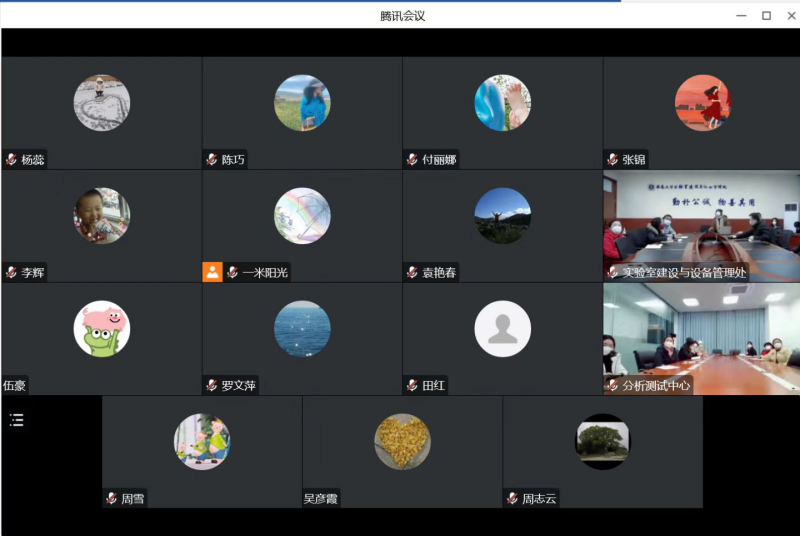Open the 分析测试中心 conference room video
Viewport: 800px width, 536px height.
[x=702, y=339]
